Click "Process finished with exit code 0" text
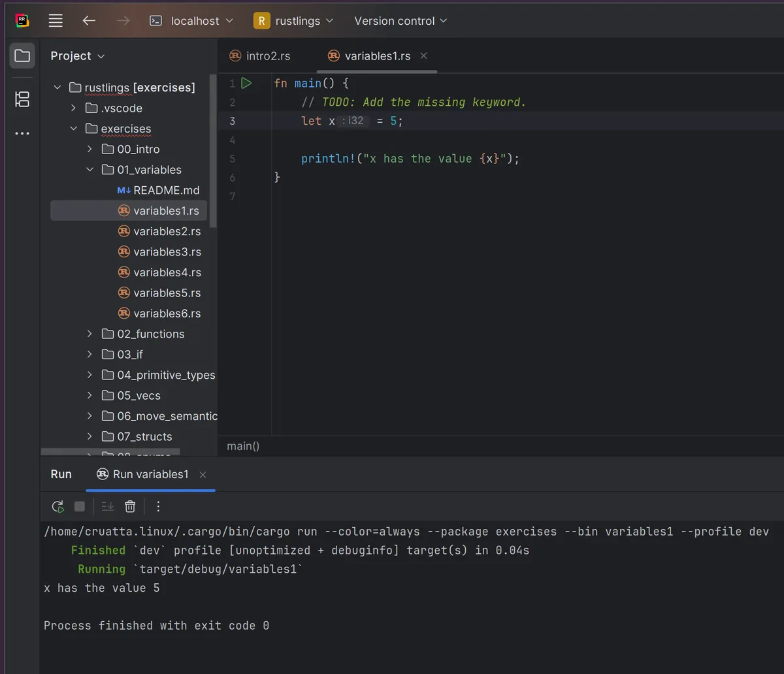Image resolution: width=784 pixels, height=674 pixels. (156, 626)
